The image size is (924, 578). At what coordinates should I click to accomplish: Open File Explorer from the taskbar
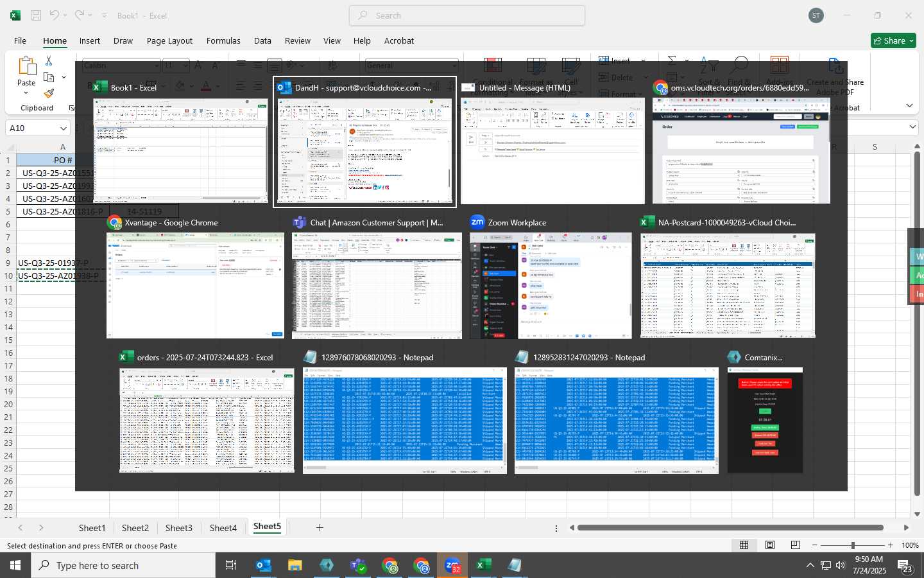point(295,565)
